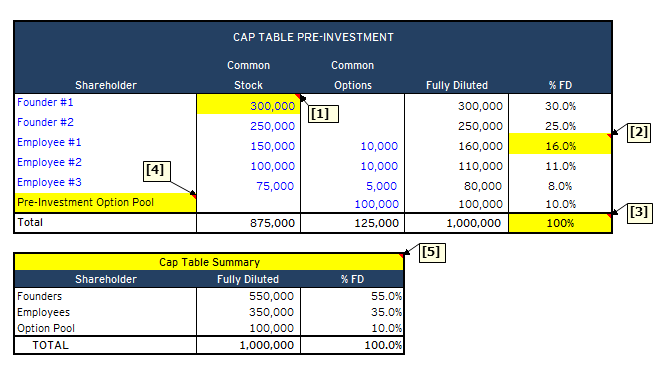
Task: Click the [2] comment callout box
Action: [x=638, y=132]
